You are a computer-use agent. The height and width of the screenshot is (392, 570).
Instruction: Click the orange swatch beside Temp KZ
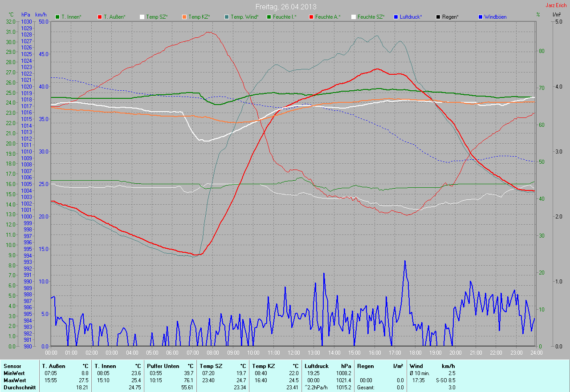tap(184, 17)
